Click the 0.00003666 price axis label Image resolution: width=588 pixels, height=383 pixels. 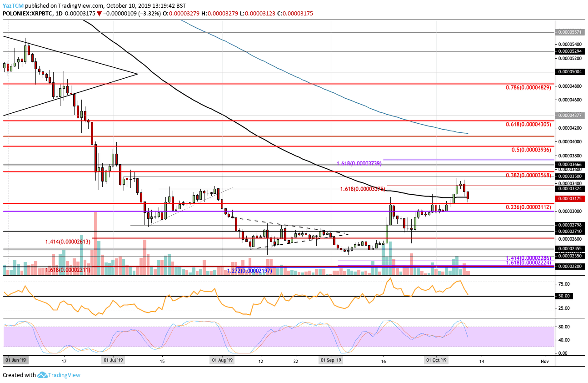[x=571, y=165]
